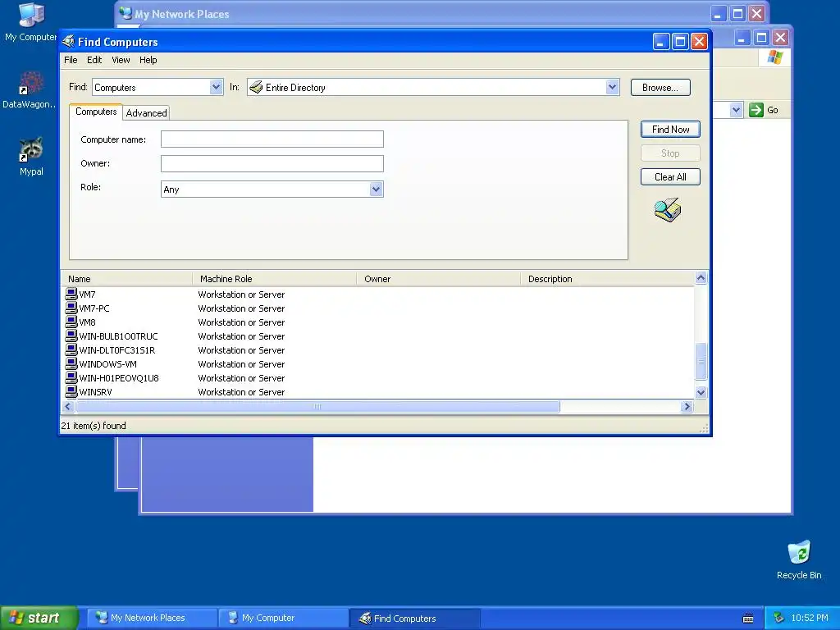Image resolution: width=840 pixels, height=630 pixels.
Task: Open the File menu
Action: point(71,60)
